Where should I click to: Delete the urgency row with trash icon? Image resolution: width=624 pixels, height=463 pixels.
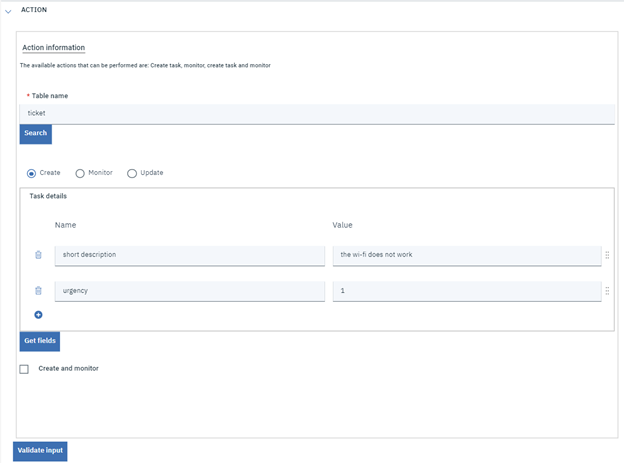[x=38, y=291]
